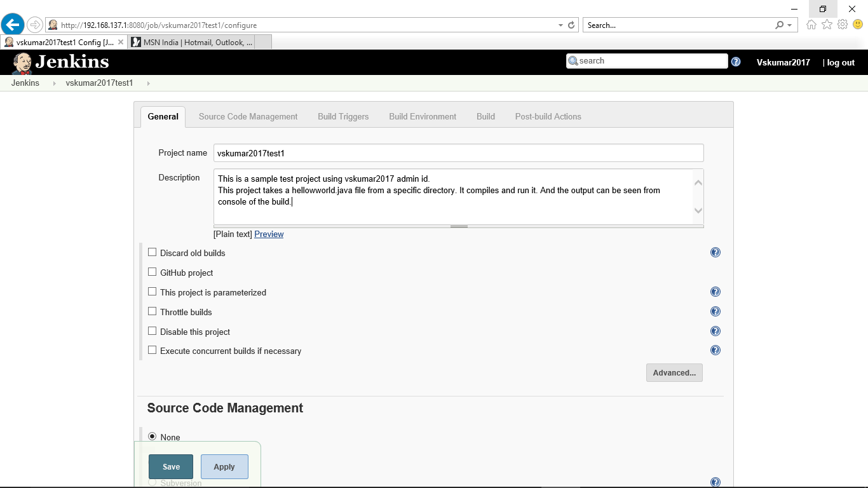Open help for This project is parameterized

715,292
